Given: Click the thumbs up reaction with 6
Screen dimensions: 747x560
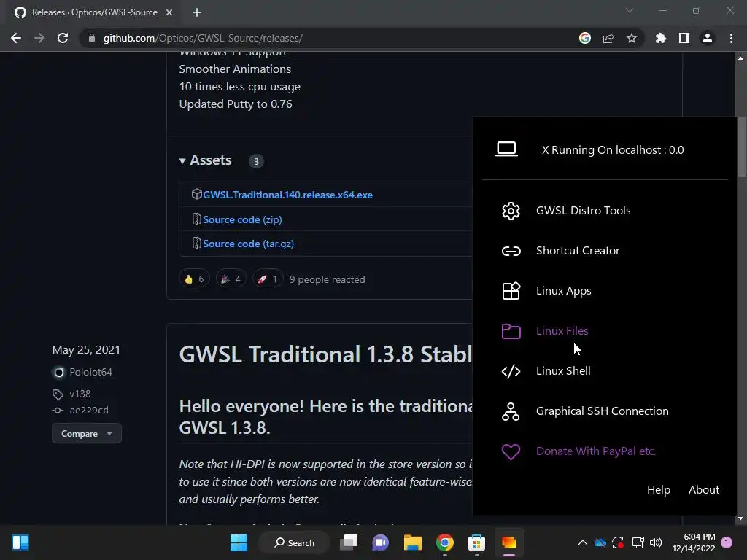Looking at the screenshot, I should click(194, 279).
